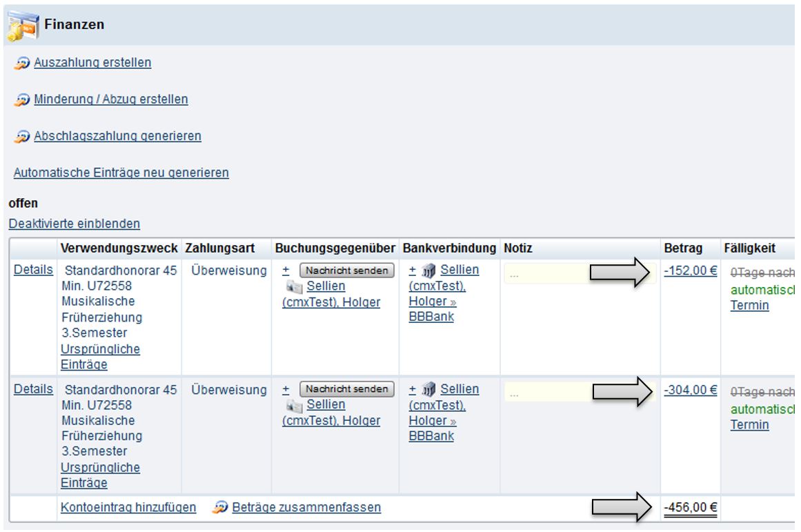Image resolution: width=801 pixels, height=532 pixels.
Task: Click the Finanzen header icon
Action: (x=22, y=26)
